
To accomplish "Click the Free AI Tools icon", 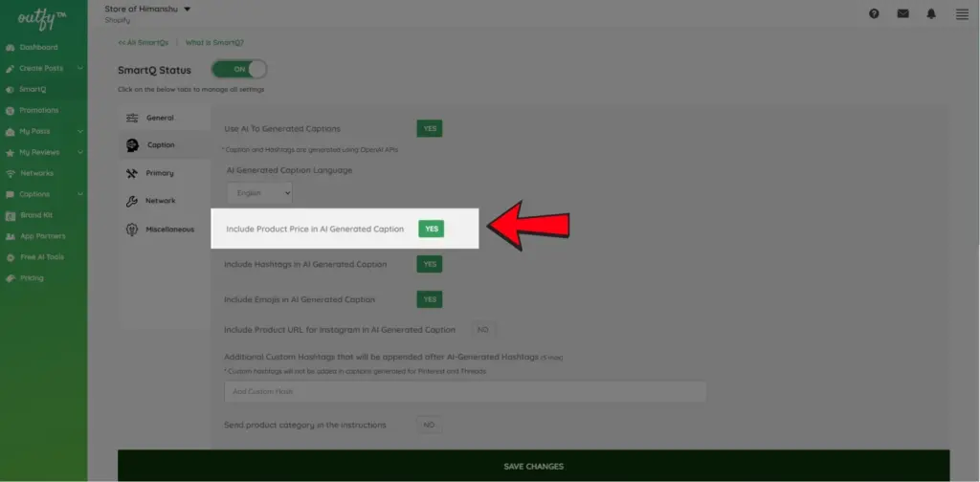I will 11,257.
